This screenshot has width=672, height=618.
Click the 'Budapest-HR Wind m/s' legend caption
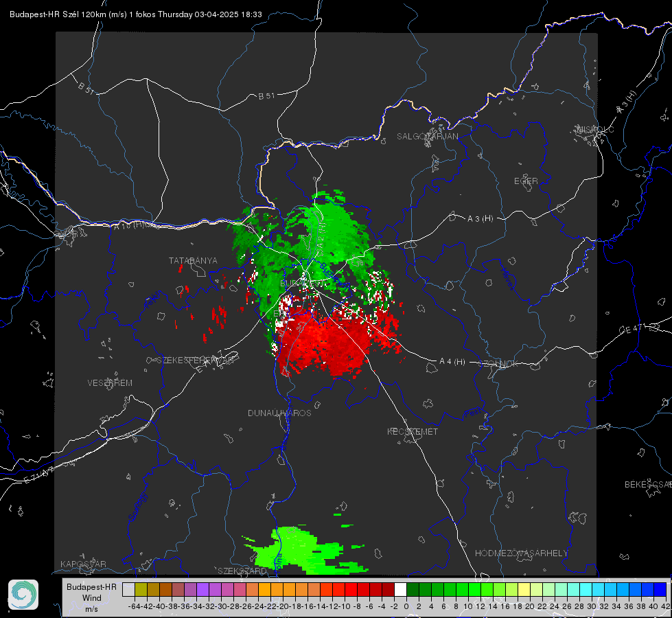click(x=91, y=598)
